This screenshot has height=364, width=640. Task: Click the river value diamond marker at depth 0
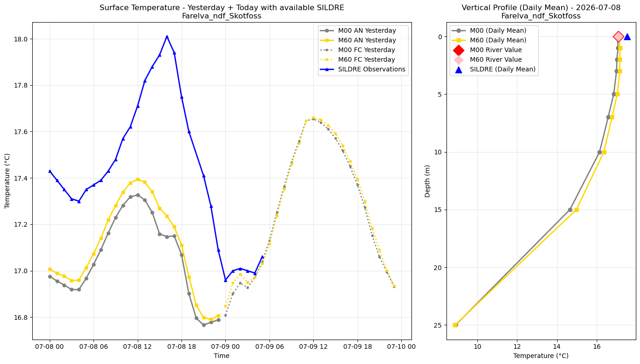(618, 36)
